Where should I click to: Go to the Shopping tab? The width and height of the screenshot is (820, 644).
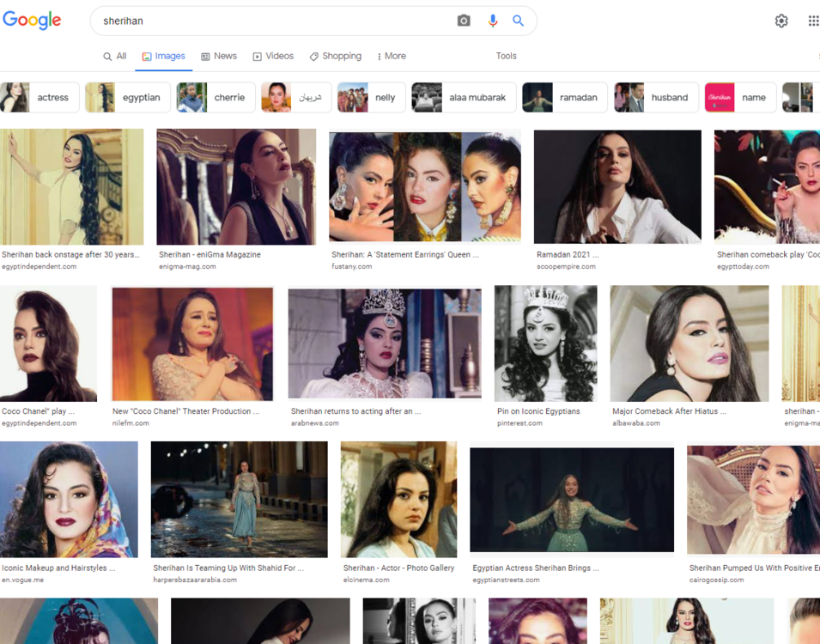coord(336,56)
